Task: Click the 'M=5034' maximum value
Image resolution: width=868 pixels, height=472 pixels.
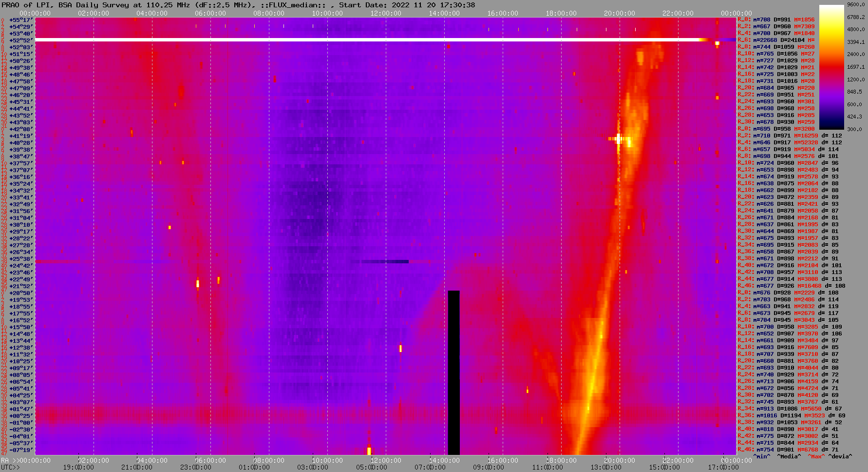Action: [x=804, y=149]
